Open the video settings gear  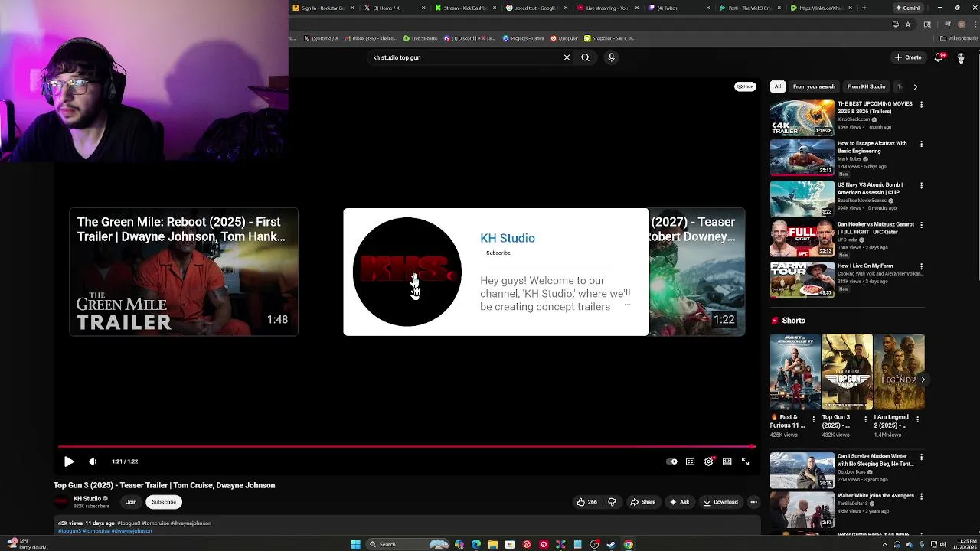point(708,461)
